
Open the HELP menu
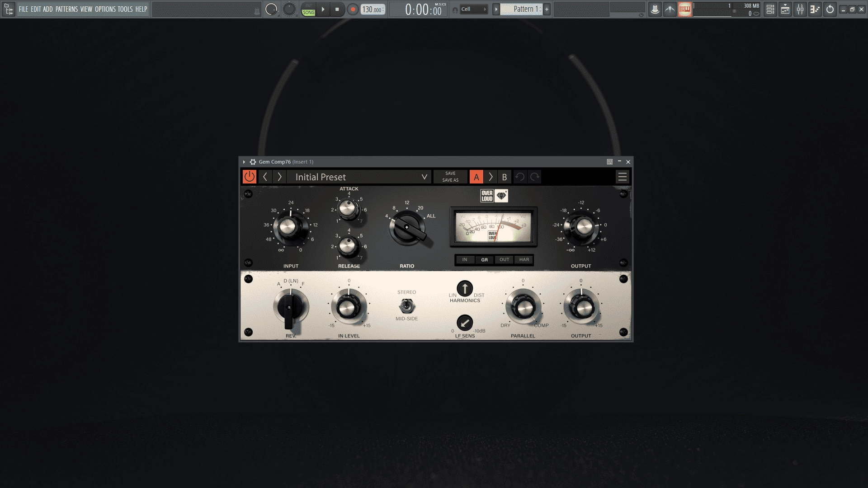141,9
